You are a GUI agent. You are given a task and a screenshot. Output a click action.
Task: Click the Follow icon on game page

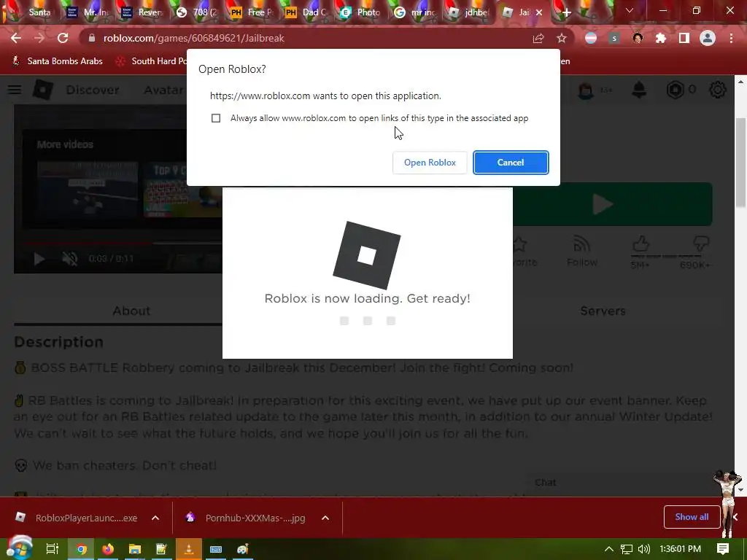581,244
